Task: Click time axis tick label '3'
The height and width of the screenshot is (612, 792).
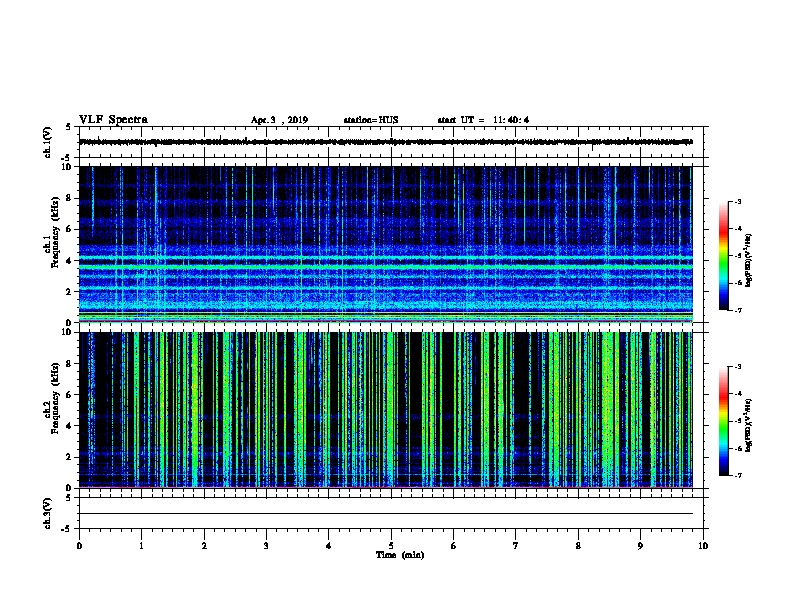Action: pos(266,546)
